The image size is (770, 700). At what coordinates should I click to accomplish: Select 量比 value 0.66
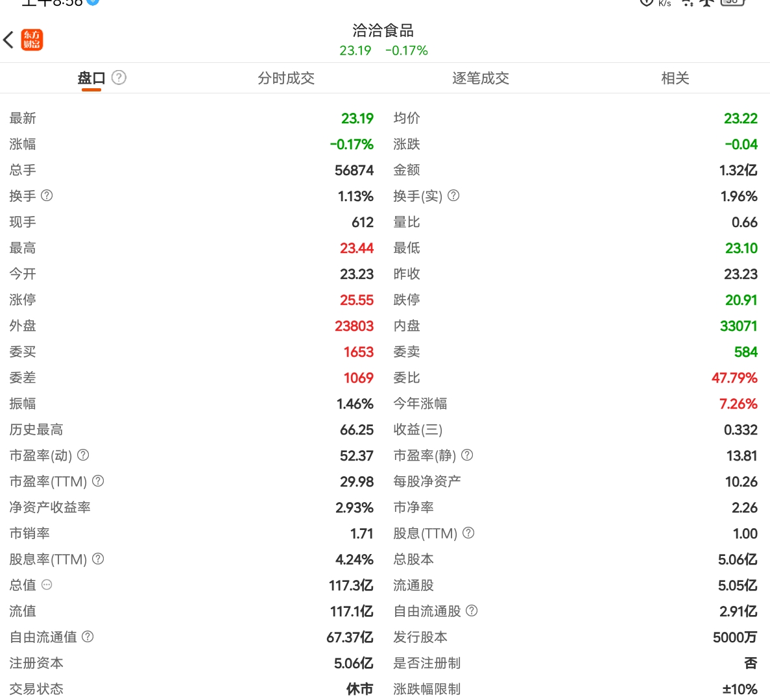click(x=745, y=223)
